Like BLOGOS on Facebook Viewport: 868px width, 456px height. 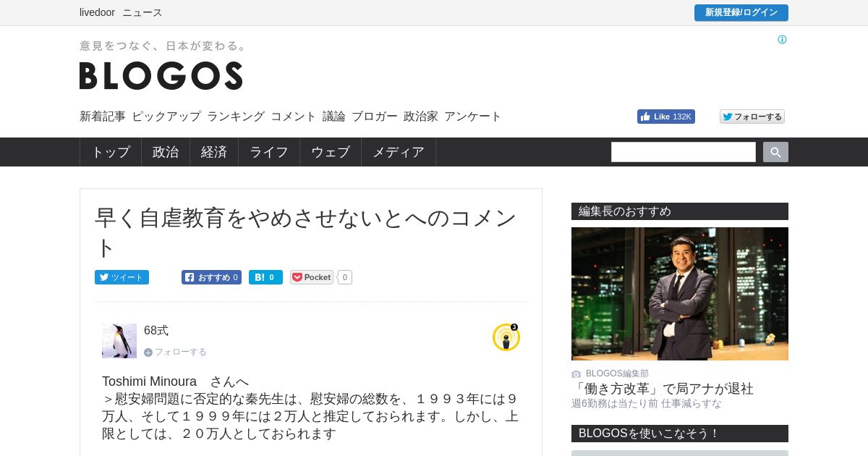point(666,117)
